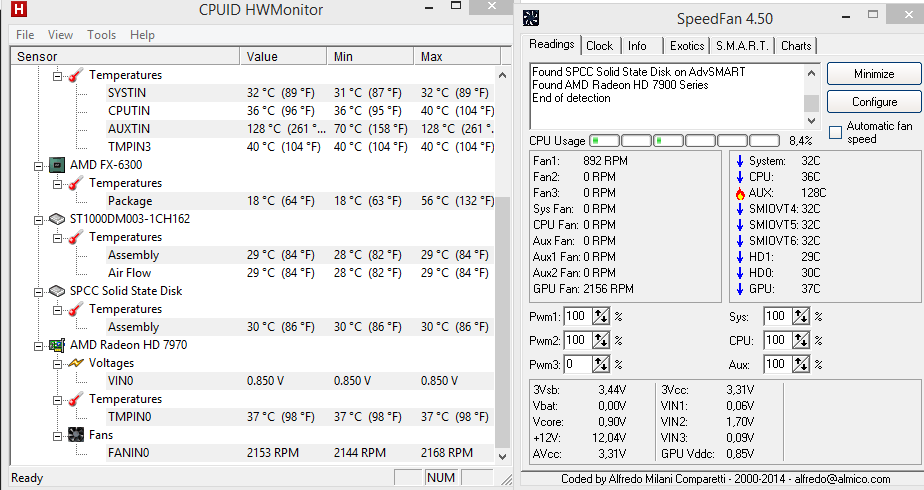The width and height of the screenshot is (924, 490).
Task: Click the Sys speed spinner arrows
Action: (x=801, y=316)
